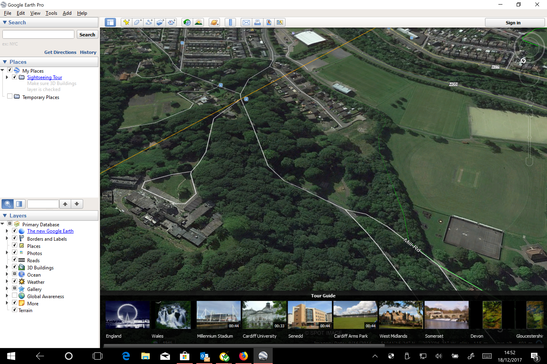Expand the Sightseeing Tour folder
The image size is (547, 364).
[x=6, y=77]
